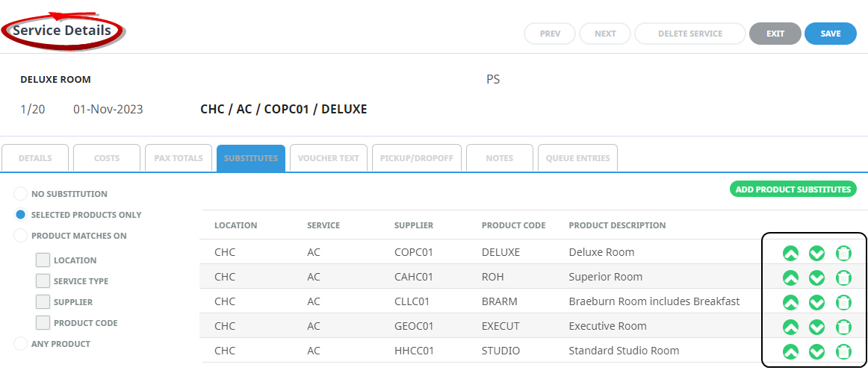Check the Supplier match checkbox
Screen dimensions: 868x376
click(x=43, y=302)
